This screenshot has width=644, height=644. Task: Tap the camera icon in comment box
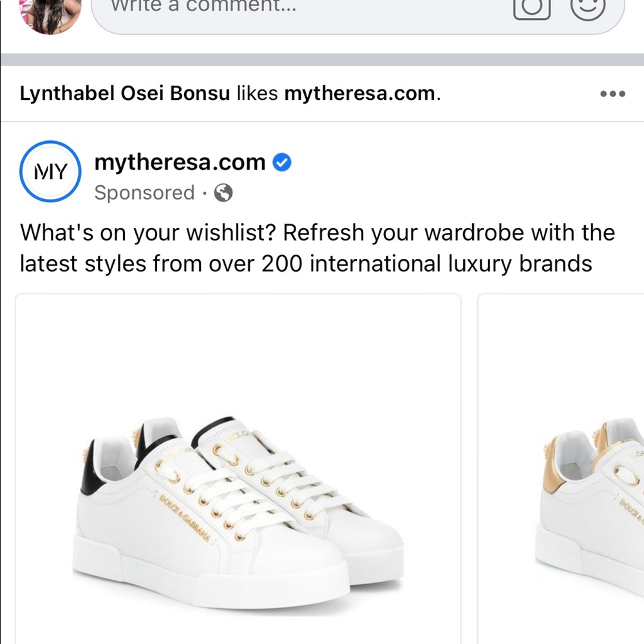(x=531, y=8)
